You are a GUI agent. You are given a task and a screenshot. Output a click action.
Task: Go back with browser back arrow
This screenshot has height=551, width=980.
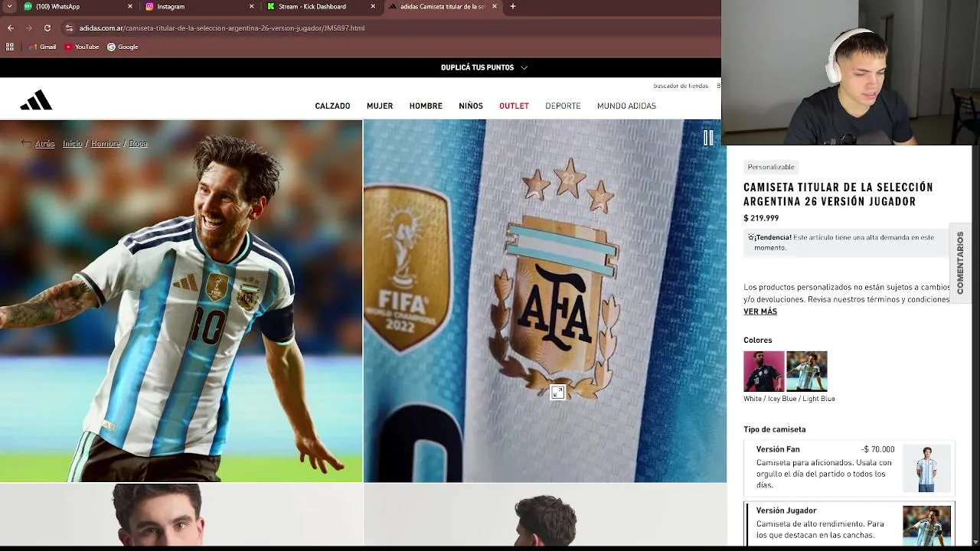(x=11, y=28)
